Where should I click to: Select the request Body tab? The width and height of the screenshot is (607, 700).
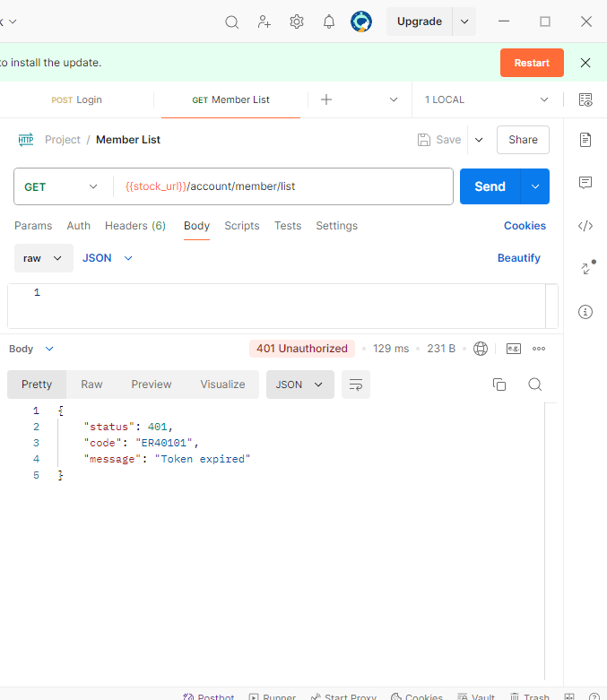[x=196, y=226]
